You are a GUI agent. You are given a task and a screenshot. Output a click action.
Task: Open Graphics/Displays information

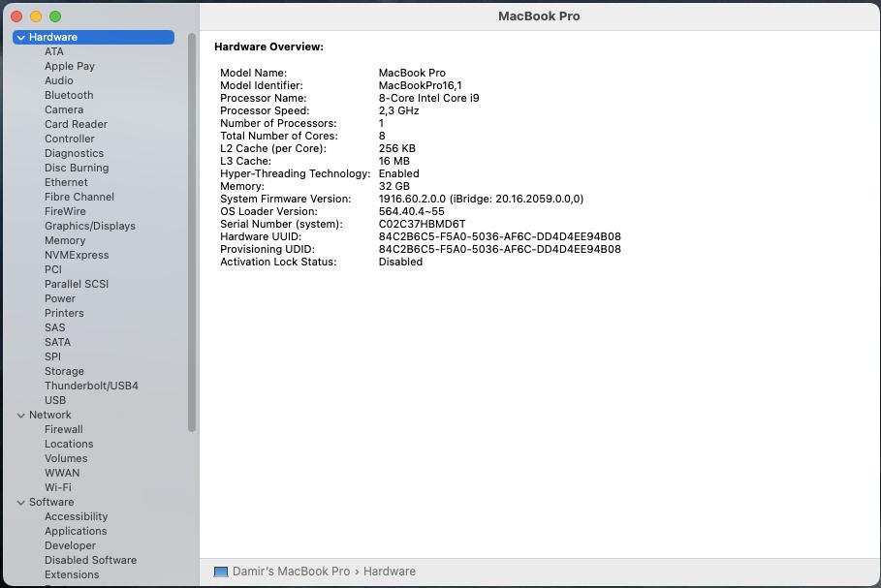tap(90, 227)
